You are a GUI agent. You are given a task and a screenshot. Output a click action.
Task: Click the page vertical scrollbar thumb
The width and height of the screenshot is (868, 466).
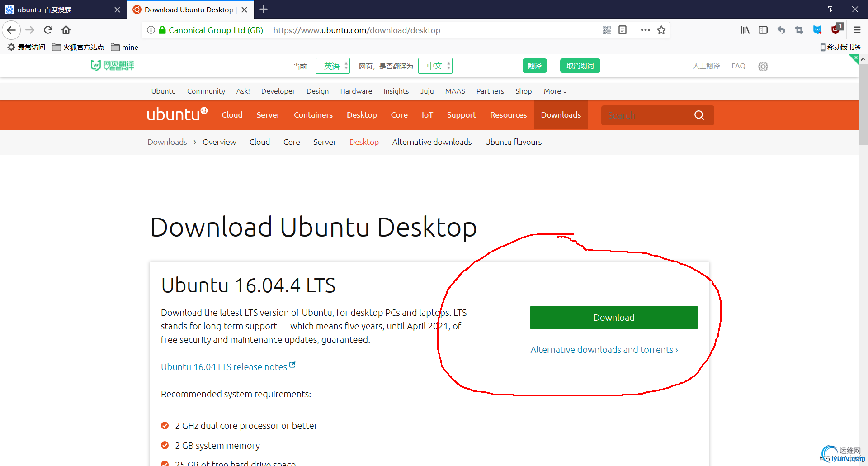(x=863, y=104)
